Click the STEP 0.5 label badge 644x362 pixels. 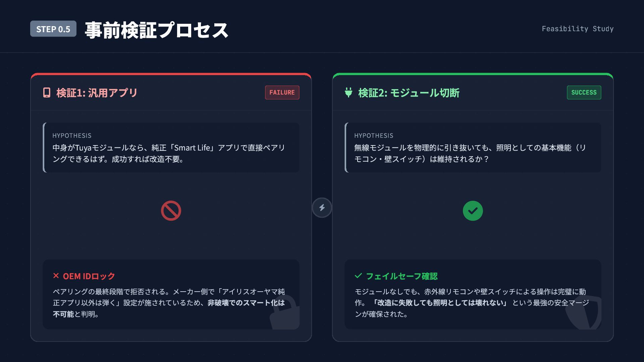tap(53, 29)
